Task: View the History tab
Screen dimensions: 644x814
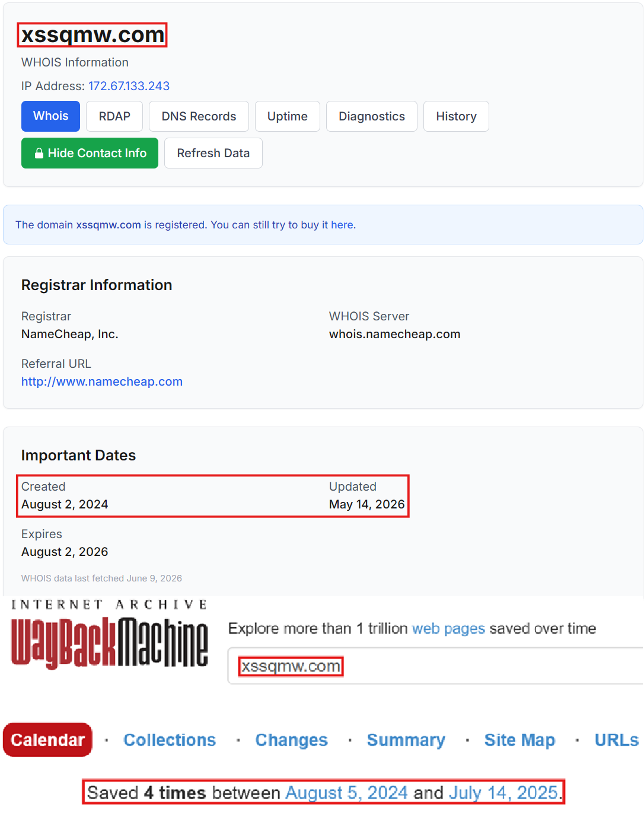Action: (x=456, y=116)
